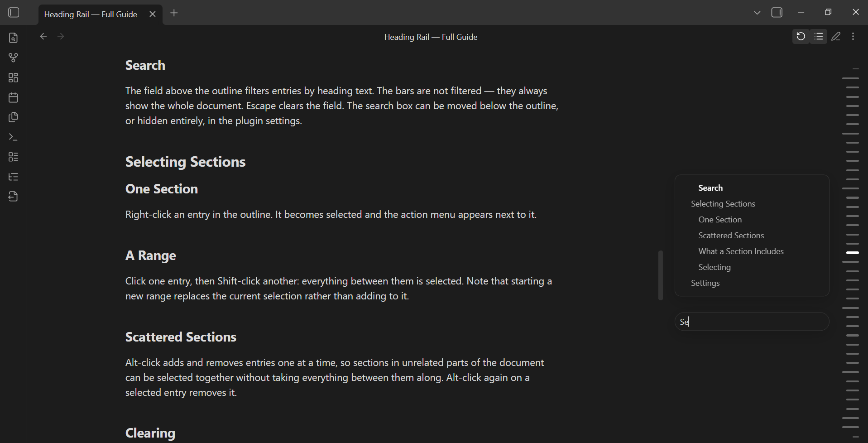Select the Heading Rail — Full Guide tab
Image resolution: width=868 pixels, height=443 pixels.
91,14
